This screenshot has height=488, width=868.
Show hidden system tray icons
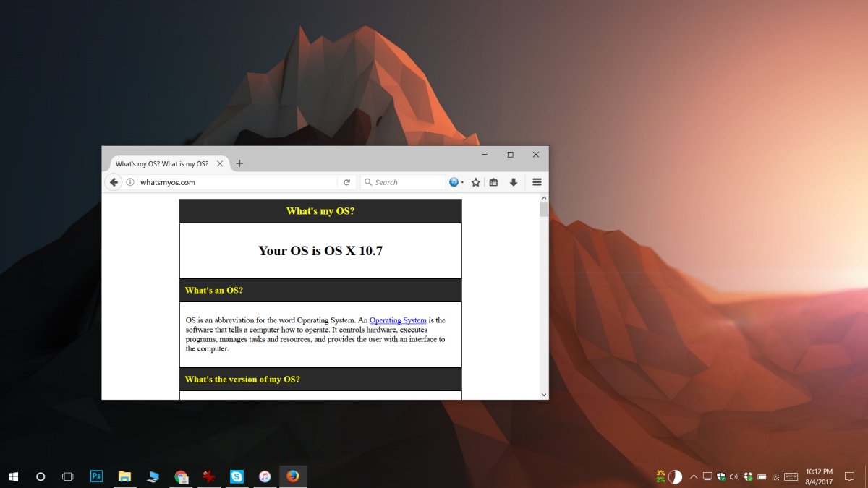click(x=694, y=476)
